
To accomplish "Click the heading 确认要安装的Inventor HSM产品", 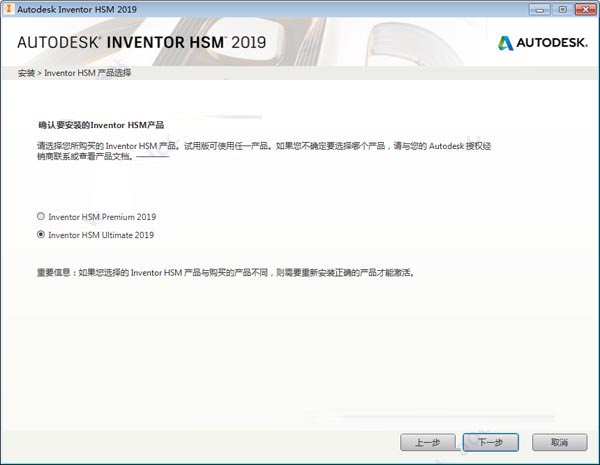I will point(101,125).
